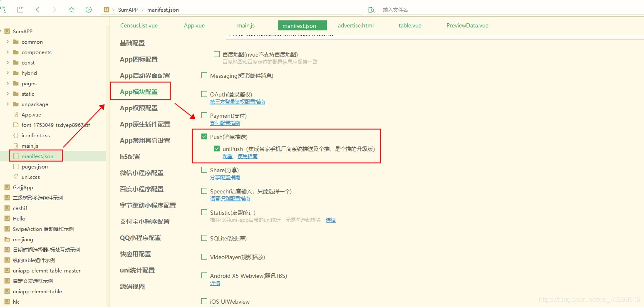This screenshot has width=644, height=307.
Task: Click the main.js file icon in tree
Action: click(x=16, y=146)
